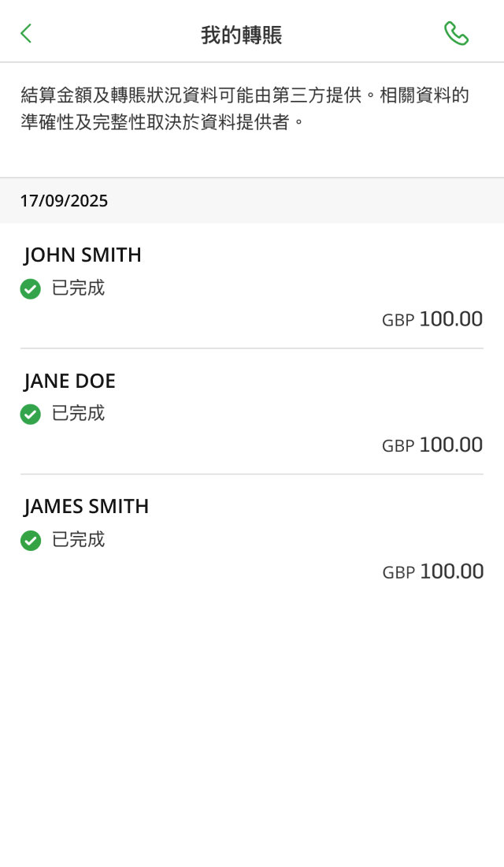Click the JANE DOE payee name

pos(70,381)
